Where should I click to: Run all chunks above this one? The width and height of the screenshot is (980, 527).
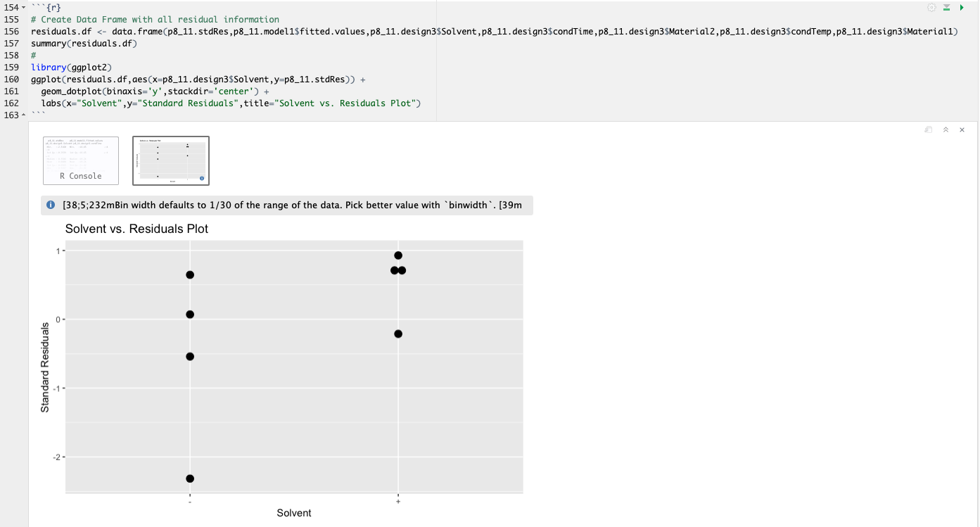pyautogui.click(x=946, y=7)
